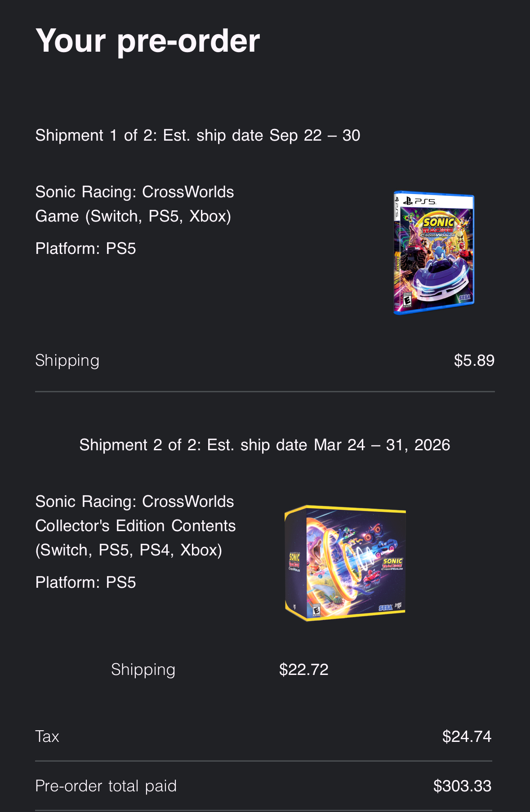Select the Collector's Edition Contents product title
The width and height of the screenshot is (530, 812).
[135, 526]
